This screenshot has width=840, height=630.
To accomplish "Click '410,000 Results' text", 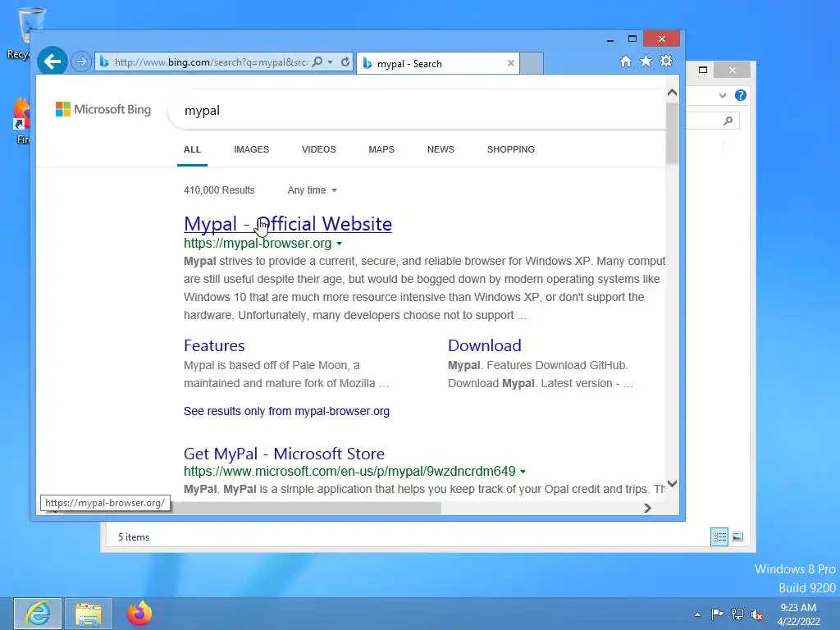I will pyautogui.click(x=219, y=190).
